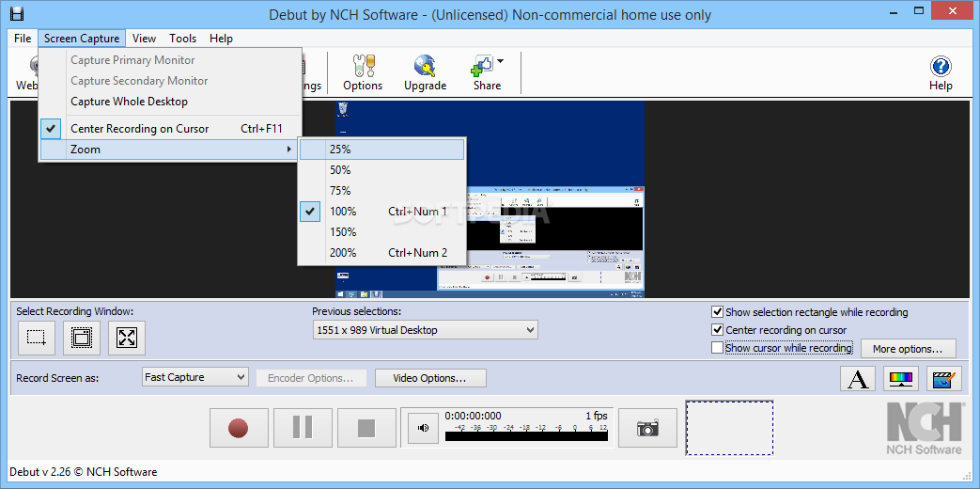Open Help via blue question icon
The image size is (980, 489).
pos(941,66)
